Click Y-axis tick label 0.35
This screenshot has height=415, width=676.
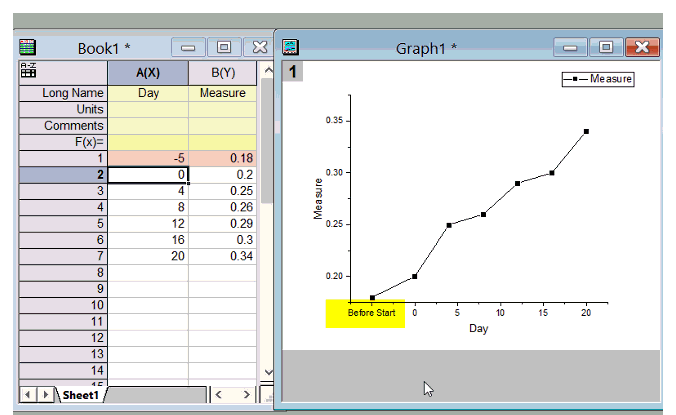(x=334, y=120)
